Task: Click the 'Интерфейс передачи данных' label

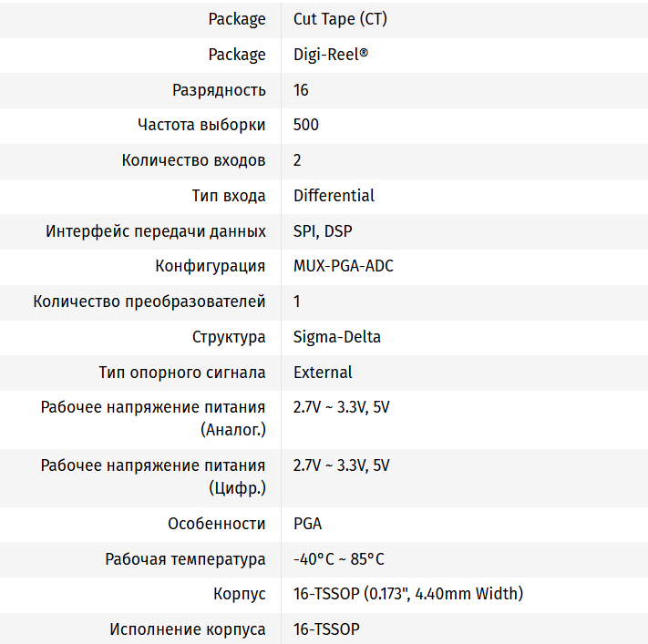Action: coord(156,231)
